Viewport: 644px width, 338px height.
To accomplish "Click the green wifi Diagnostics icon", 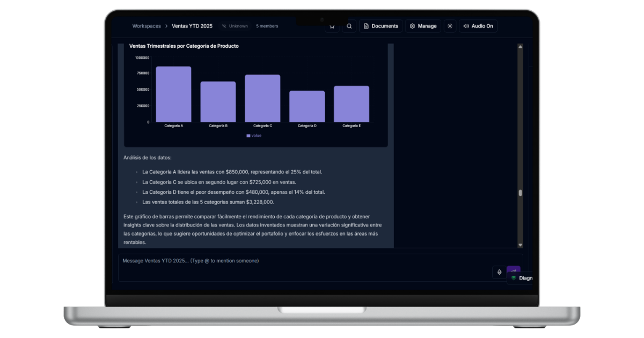I will [x=514, y=278].
